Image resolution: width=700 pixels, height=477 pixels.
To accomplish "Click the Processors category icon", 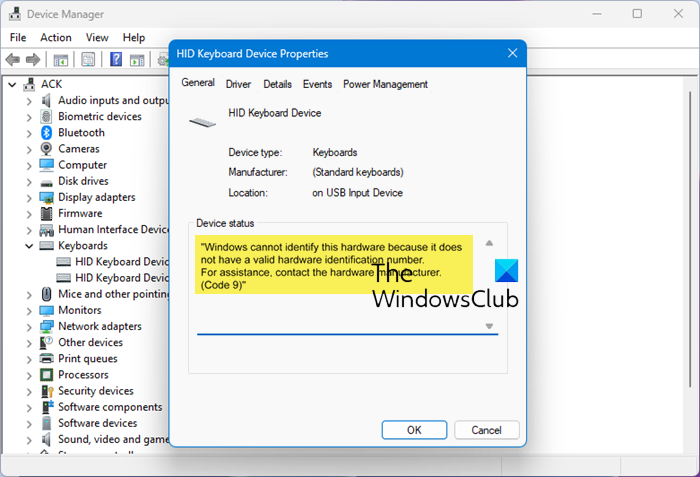I will (x=46, y=375).
